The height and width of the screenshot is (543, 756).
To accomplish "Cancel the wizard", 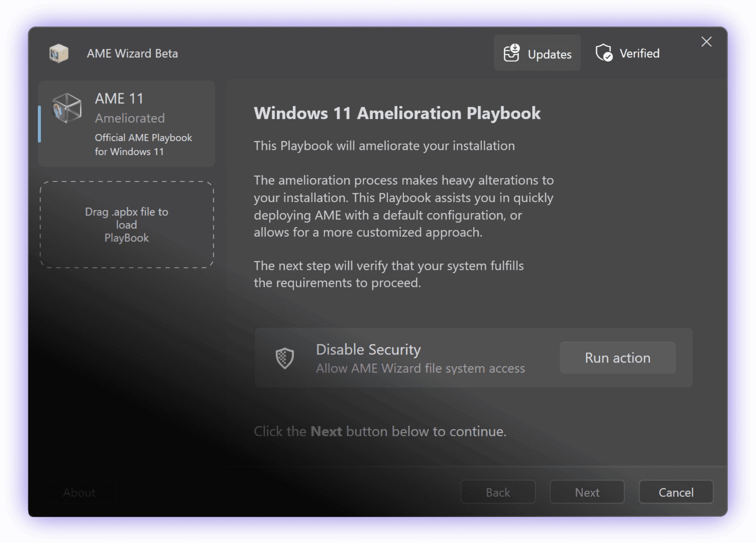I will pos(676,492).
